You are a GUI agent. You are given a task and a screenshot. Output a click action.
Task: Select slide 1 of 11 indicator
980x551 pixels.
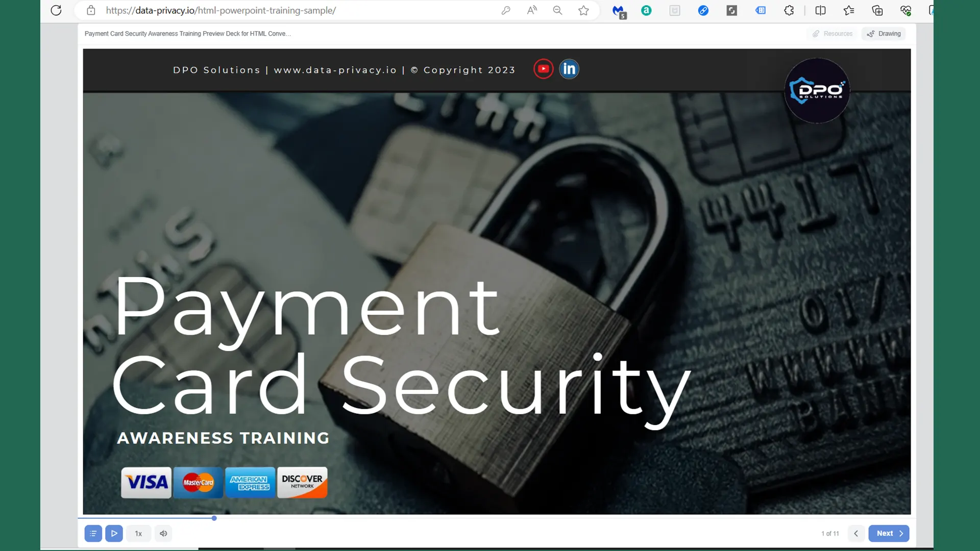coord(830,533)
